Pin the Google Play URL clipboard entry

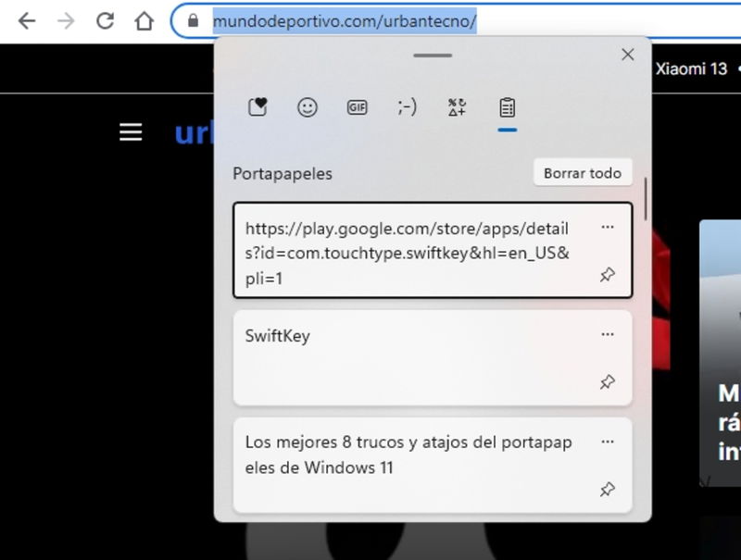pyautogui.click(x=609, y=275)
